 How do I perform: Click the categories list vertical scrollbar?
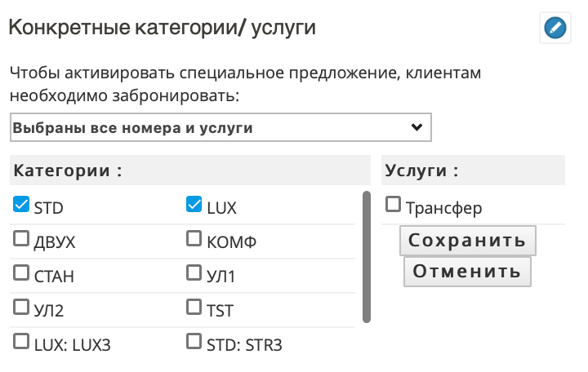point(367,257)
